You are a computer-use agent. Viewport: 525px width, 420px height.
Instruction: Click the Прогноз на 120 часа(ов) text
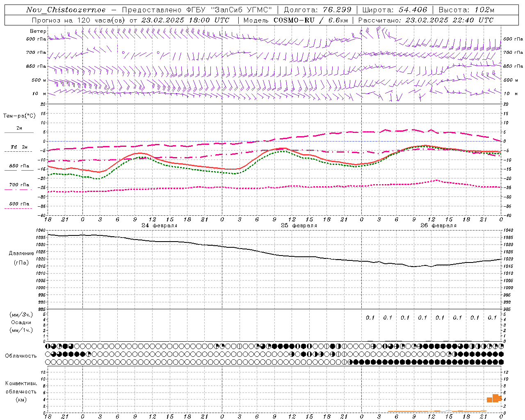(79, 20)
